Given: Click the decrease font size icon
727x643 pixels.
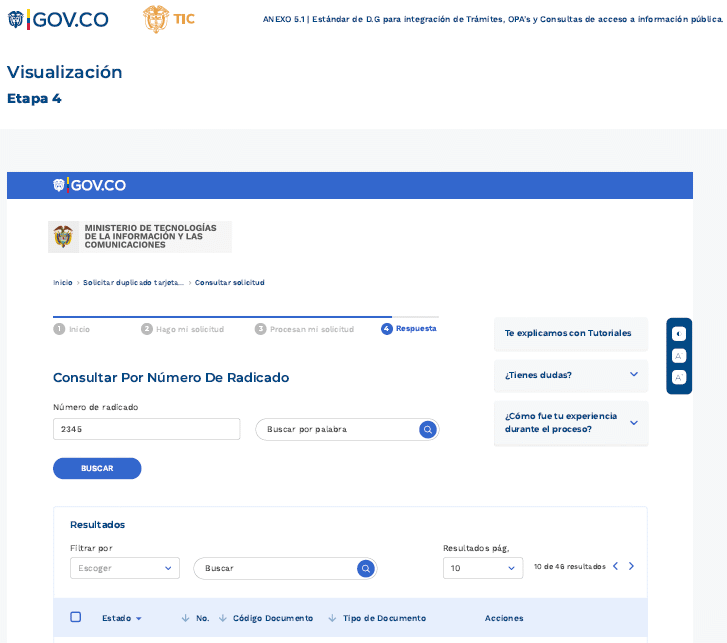Looking at the screenshot, I should [679, 356].
